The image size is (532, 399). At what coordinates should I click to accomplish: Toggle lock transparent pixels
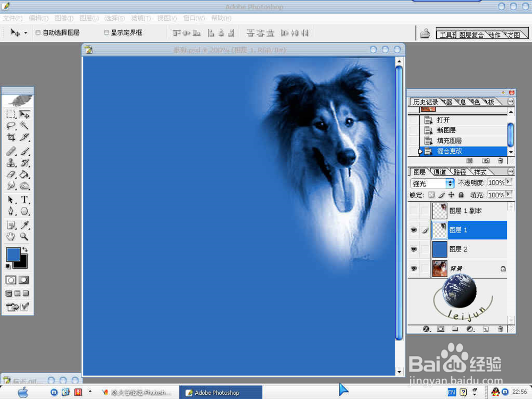(x=431, y=195)
